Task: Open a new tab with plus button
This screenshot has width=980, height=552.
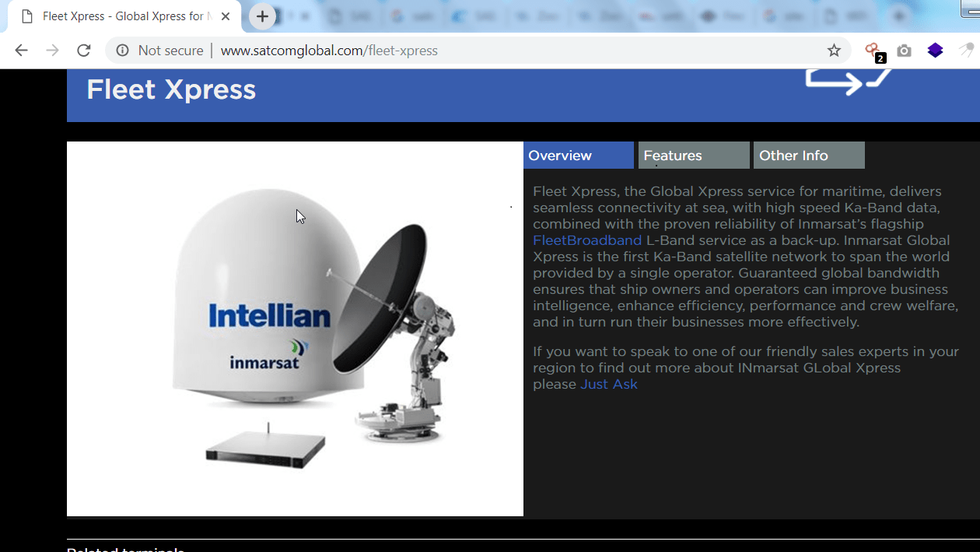Action: click(262, 16)
